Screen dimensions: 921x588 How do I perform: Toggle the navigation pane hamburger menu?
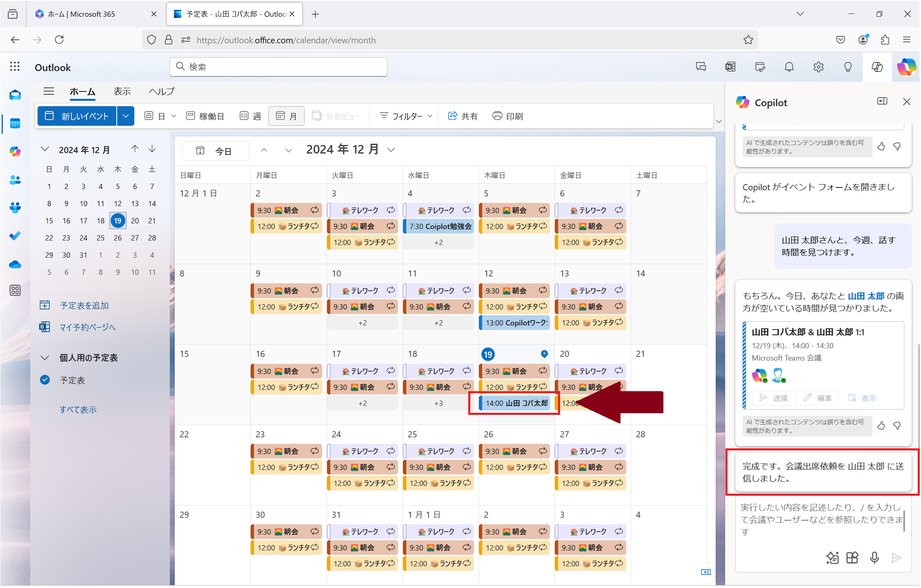pyautogui.click(x=49, y=91)
